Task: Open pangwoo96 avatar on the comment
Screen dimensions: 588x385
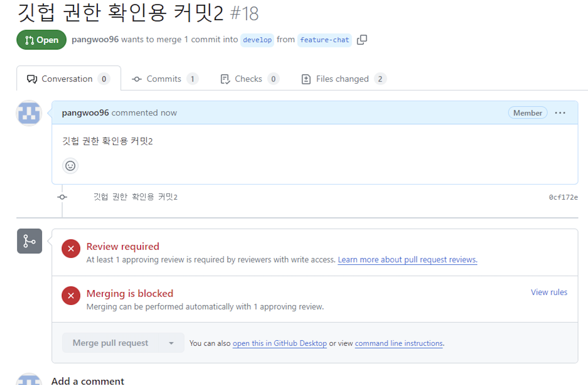Action: pyautogui.click(x=29, y=113)
